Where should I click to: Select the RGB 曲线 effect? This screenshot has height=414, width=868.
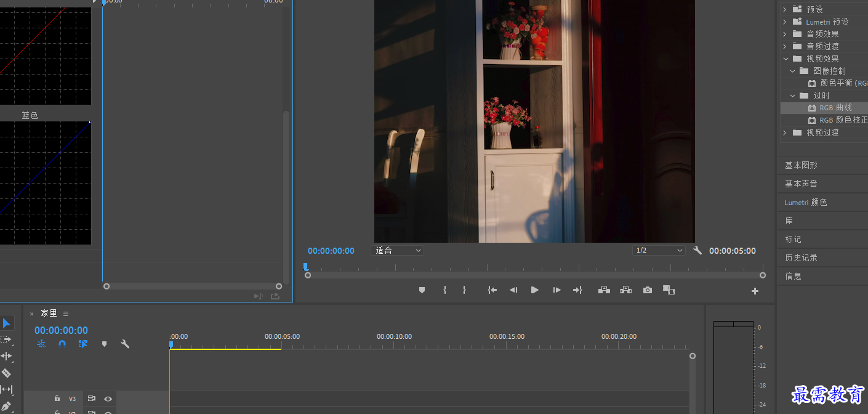point(835,108)
